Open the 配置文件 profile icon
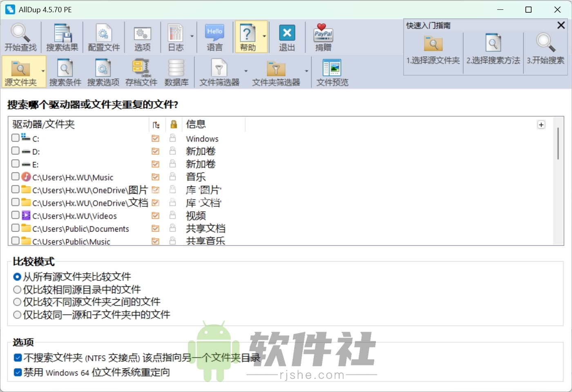The width and height of the screenshot is (572, 392). pos(103,33)
